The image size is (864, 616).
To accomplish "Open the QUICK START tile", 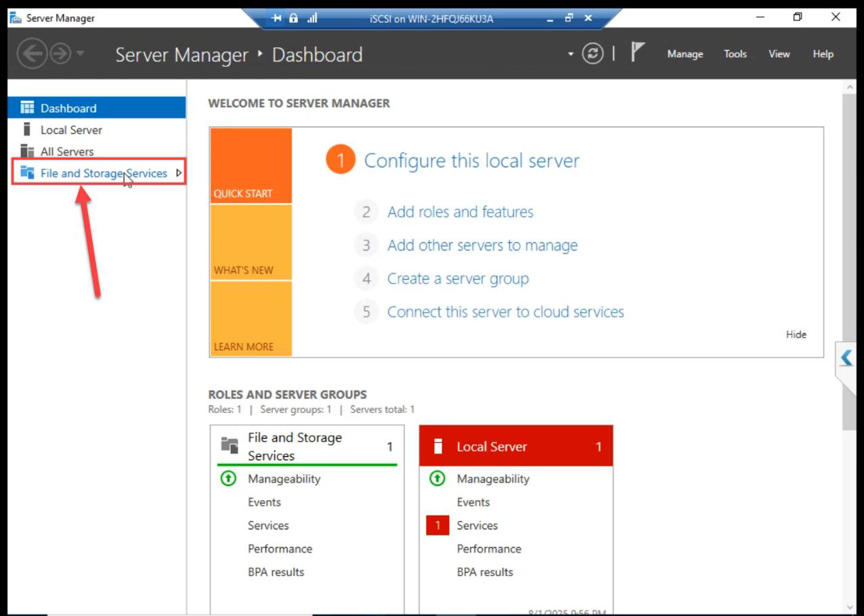I will click(251, 166).
